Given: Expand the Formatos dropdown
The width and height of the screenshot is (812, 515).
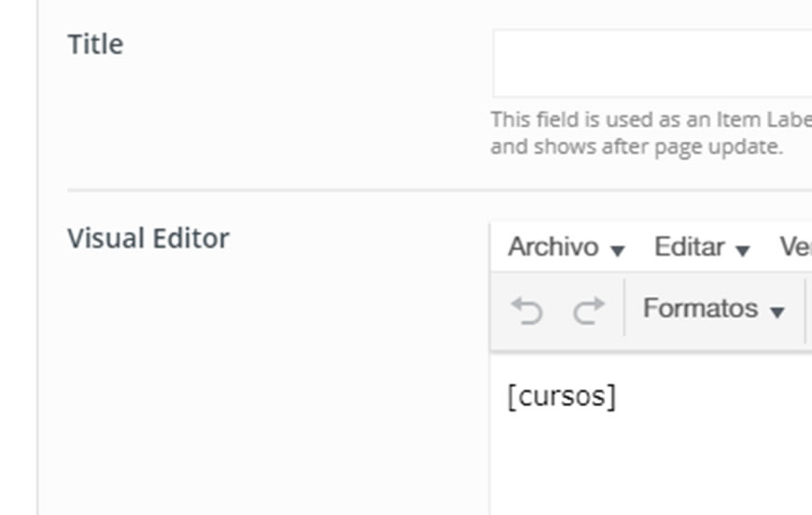Looking at the screenshot, I should (x=714, y=309).
